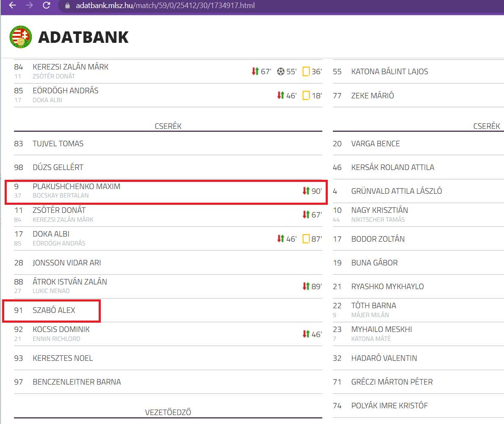Click yellow card icon at 36'
The image size is (504, 424).
[306, 71]
